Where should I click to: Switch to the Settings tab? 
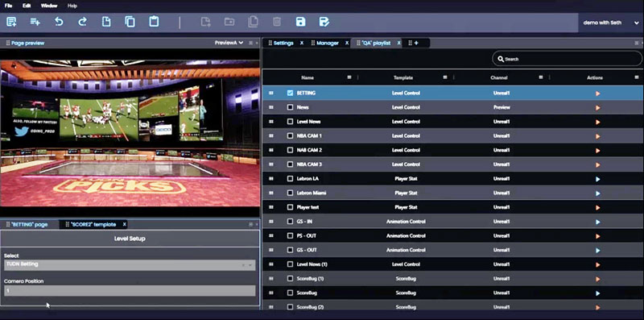(283, 43)
